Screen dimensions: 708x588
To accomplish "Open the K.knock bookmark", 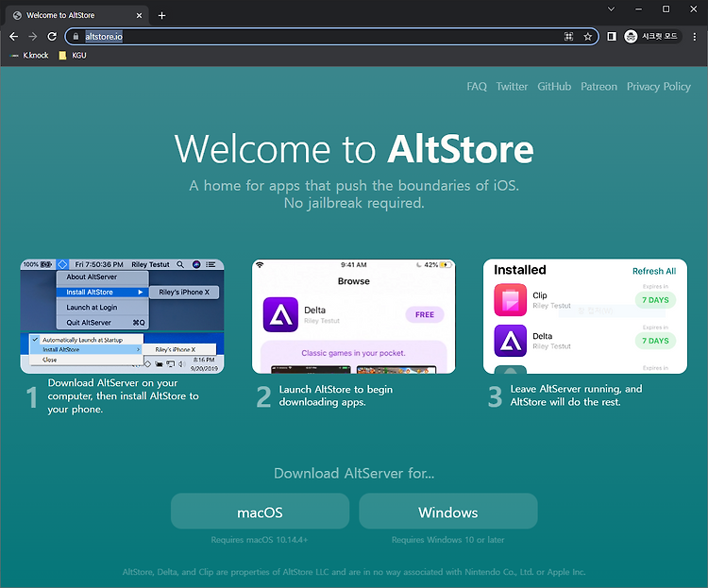I will click(29, 55).
